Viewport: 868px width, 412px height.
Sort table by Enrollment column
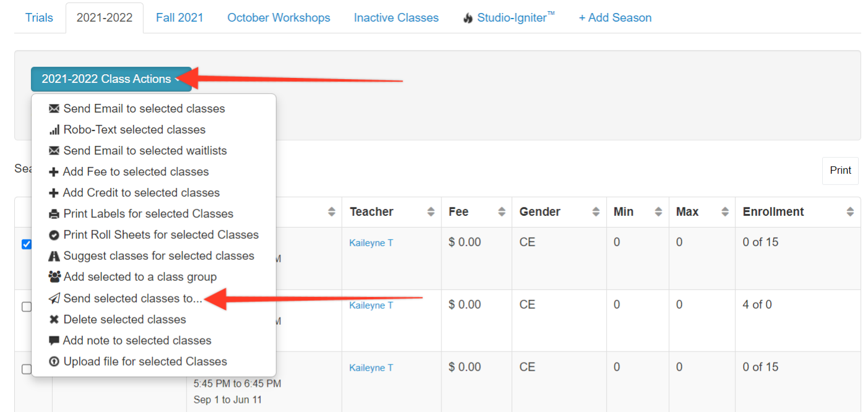pos(798,212)
